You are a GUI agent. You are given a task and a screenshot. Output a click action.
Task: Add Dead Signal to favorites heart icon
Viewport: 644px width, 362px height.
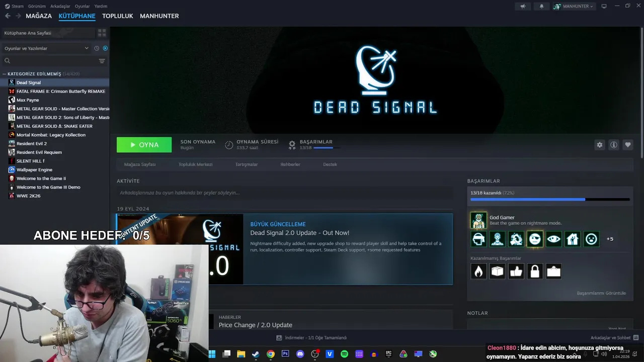628,145
